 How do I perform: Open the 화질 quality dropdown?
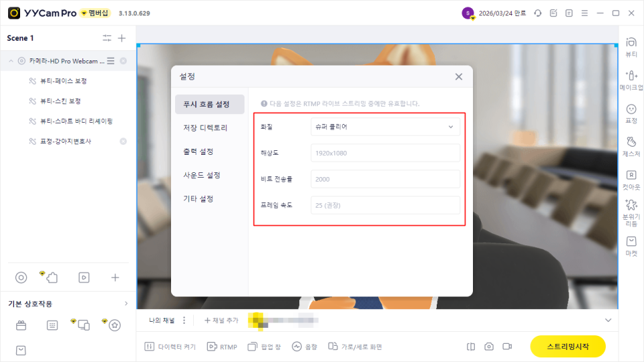tap(385, 127)
